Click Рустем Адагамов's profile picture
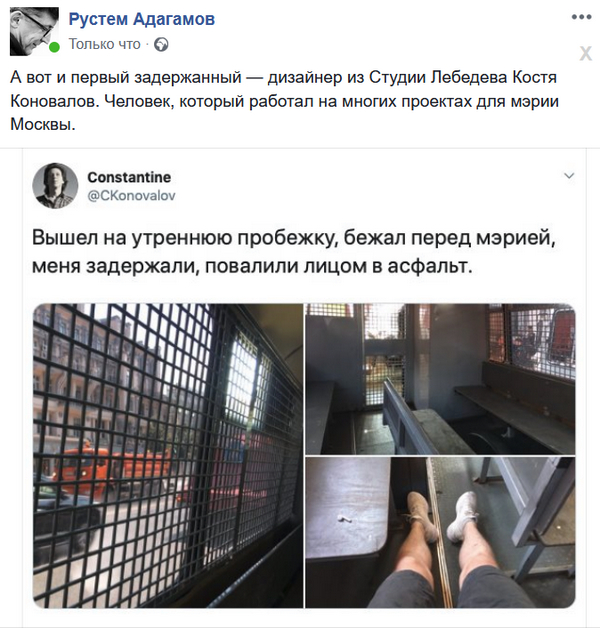 click(34, 31)
